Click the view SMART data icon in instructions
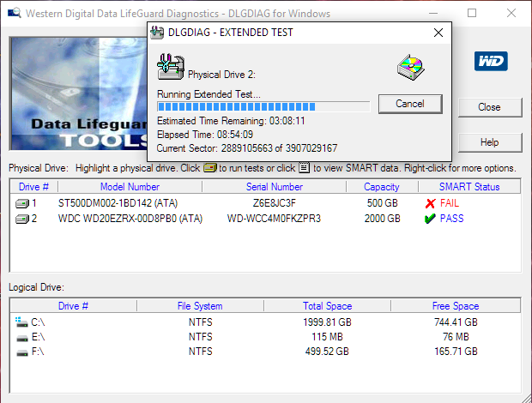532x403 pixels. tap(304, 168)
